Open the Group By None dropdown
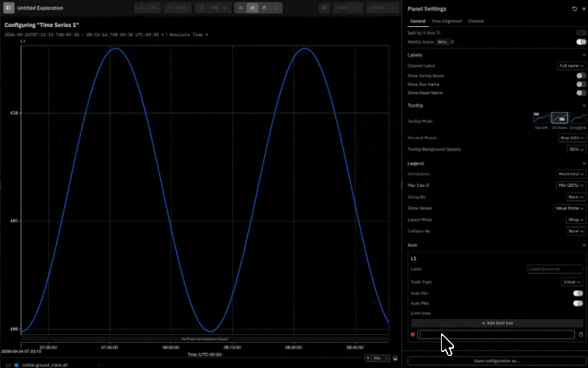The width and height of the screenshot is (588, 368). (576, 197)
